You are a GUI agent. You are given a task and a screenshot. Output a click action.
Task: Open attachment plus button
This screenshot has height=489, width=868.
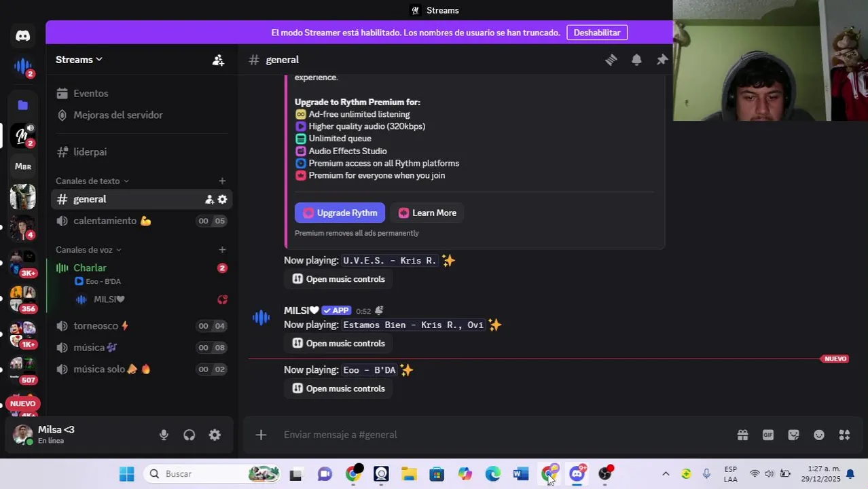tap(261, 435)
